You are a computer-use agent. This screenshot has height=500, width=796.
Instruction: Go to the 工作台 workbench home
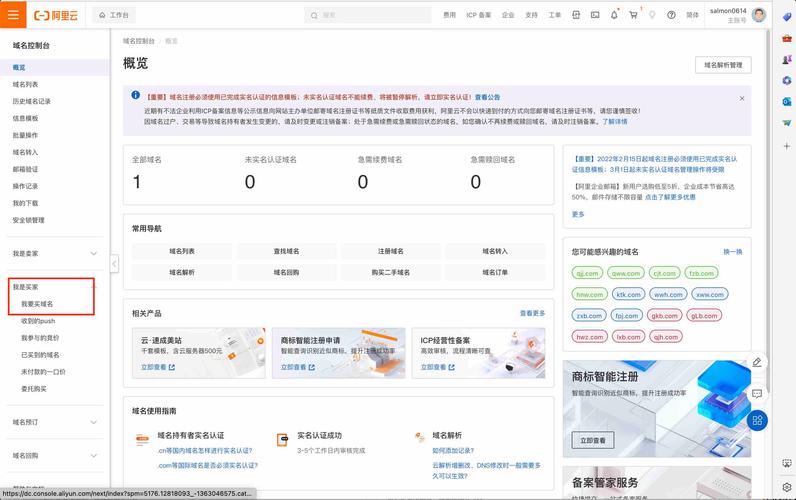pyautogui.click(x=114, y=15)
